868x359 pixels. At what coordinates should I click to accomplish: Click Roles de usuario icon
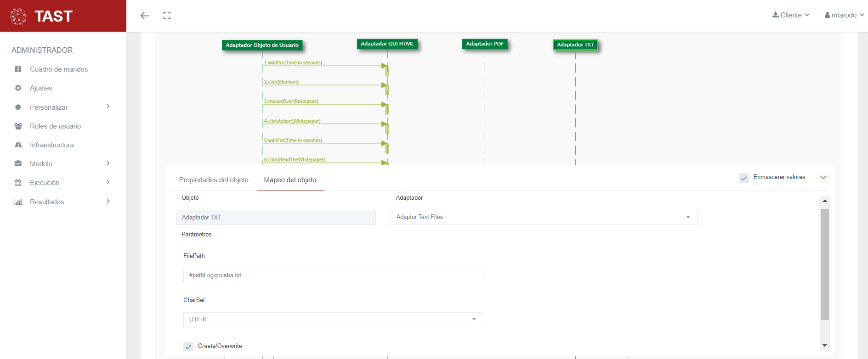click(18, 126)
